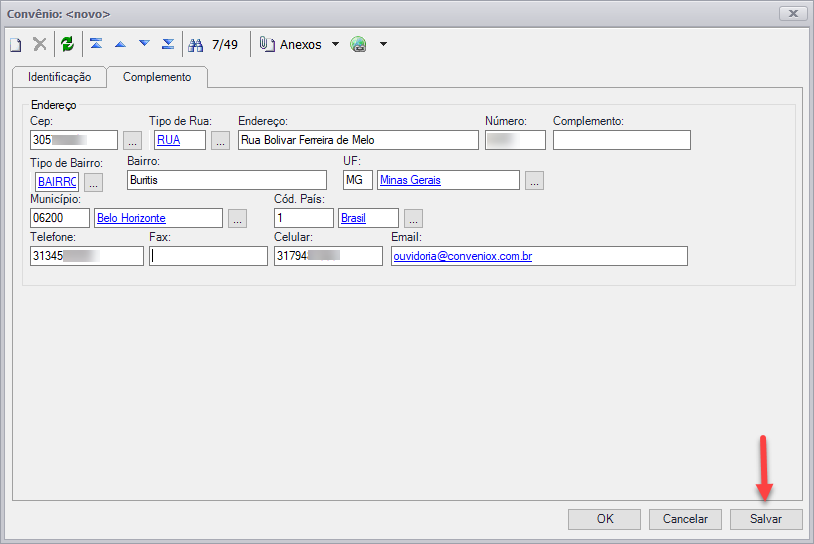The width and height of the screenshot is (814, 544).
Task: Click the BAIRRO link
Action: [x=57, y=182]
